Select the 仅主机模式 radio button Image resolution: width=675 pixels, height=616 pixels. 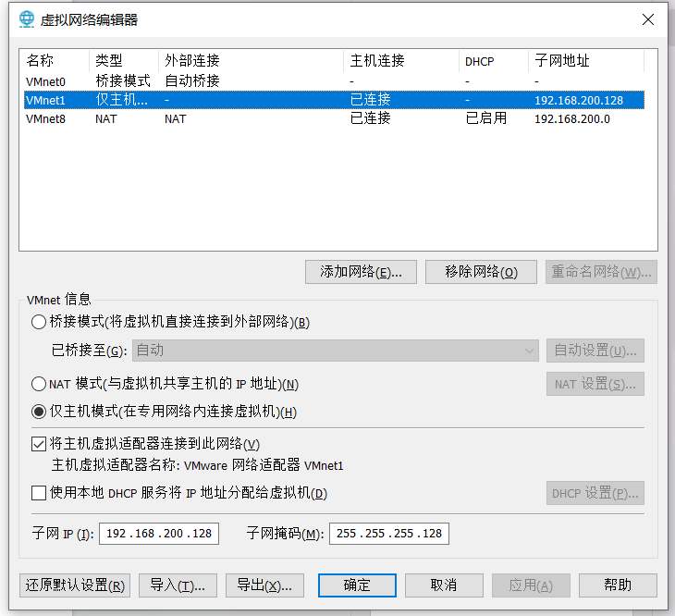[39, 412]
